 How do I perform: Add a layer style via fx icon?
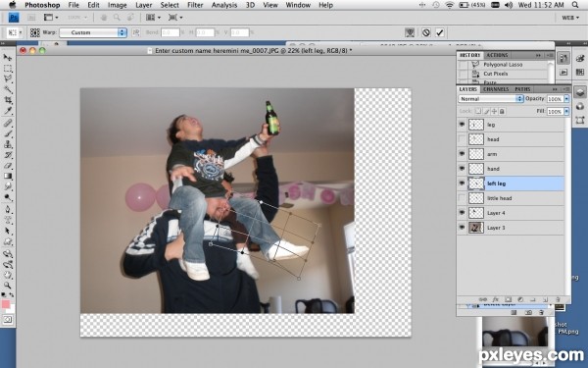(495, 299)
